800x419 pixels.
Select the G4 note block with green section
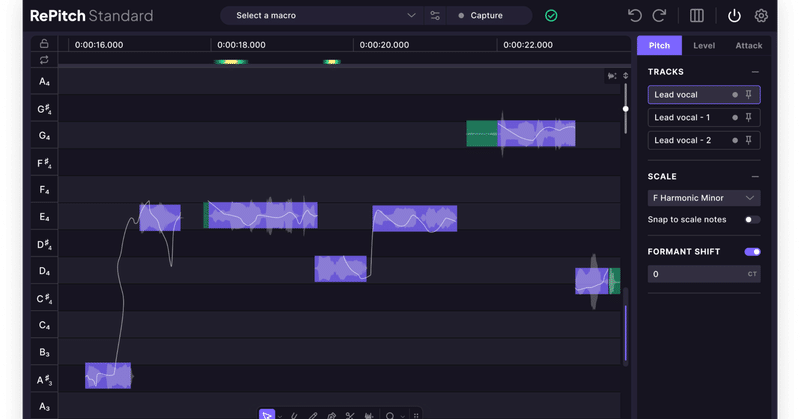(521, 134)
